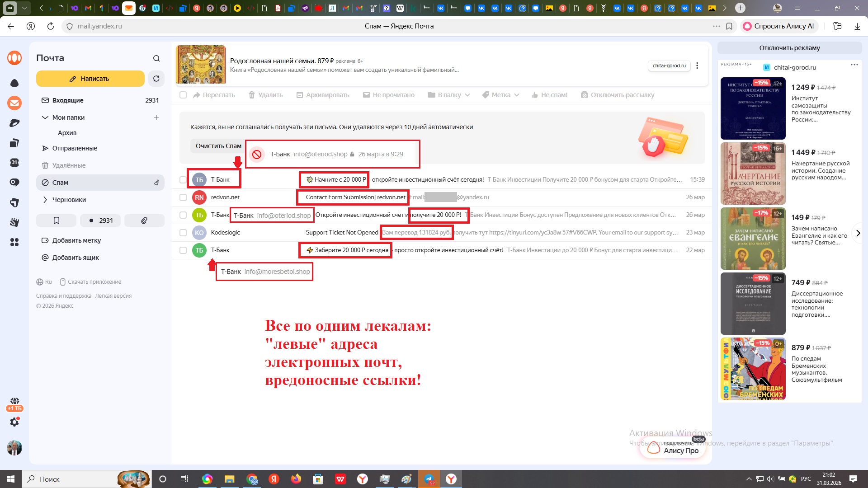The width and height of the screenshot is (868, 488).
Task: Filter flagged emails bookmark icon
Action: (57, 221)
